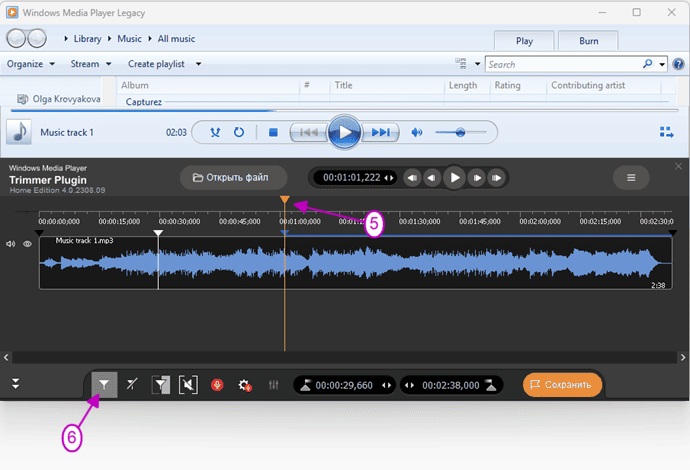Adjust the WMP volume slider
The height and width of the screenshot is (470, 690).
(x=460, y=132)
